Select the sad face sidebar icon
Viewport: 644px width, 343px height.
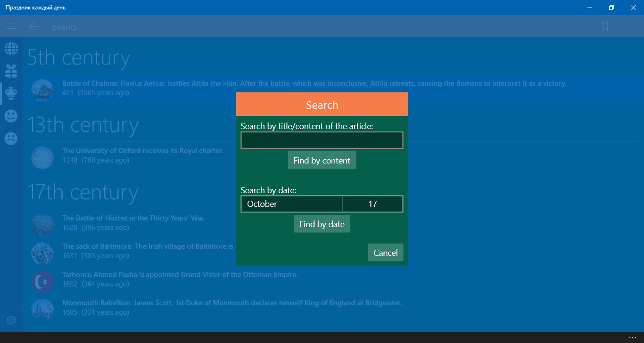(x=11, y=139)
